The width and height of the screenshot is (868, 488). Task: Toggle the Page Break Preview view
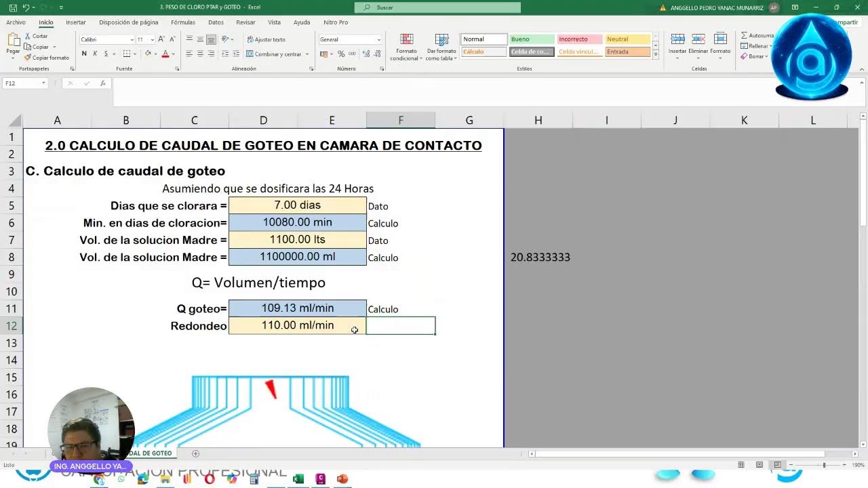click(777, 465)
